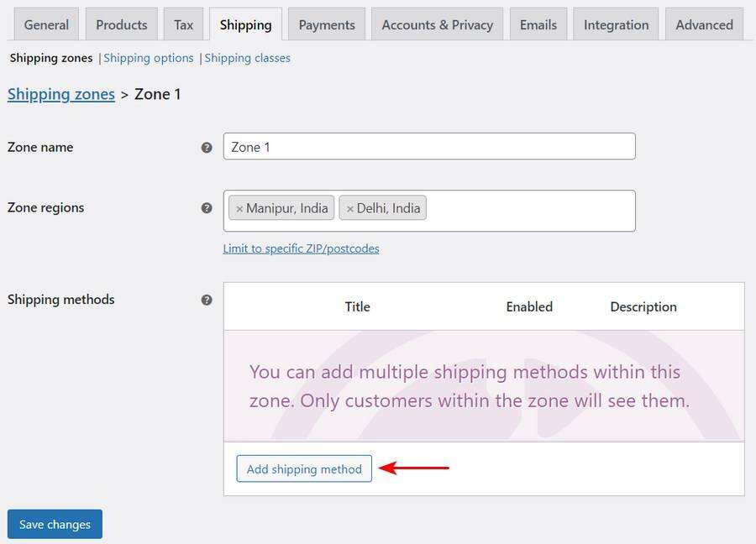Open the Tax tab
Image resolution: width=756 pixels, height=544 pixels.
pos(183,24)
